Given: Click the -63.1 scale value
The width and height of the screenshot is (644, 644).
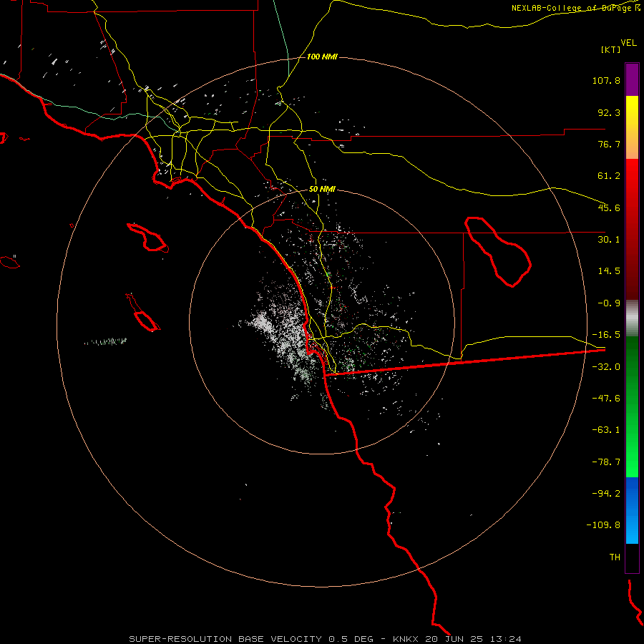Looking at the screenshot, I should click(x=606, y=430).
